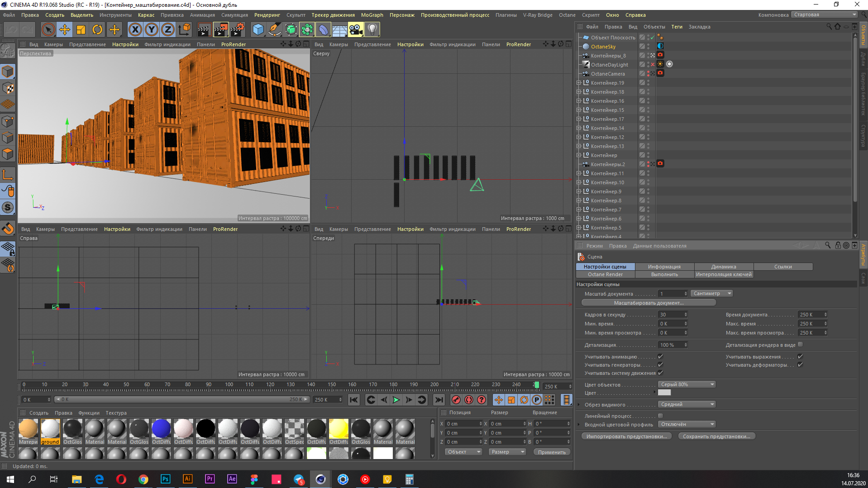Toggle X axis lock
This screenshot has width=868, height=488.
coord(135,30)
